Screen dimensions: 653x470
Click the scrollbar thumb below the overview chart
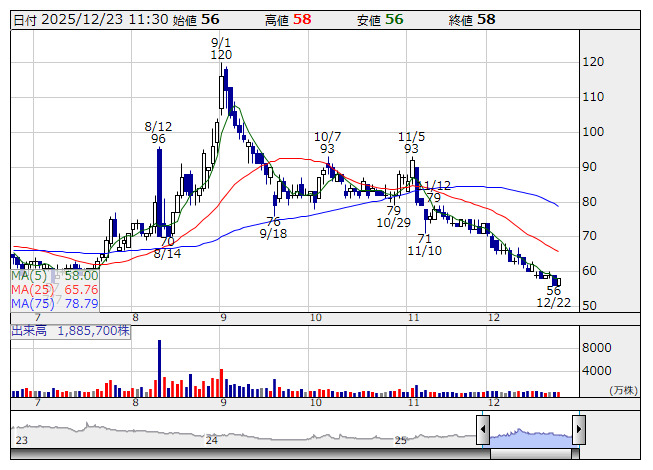pos(530,454)
